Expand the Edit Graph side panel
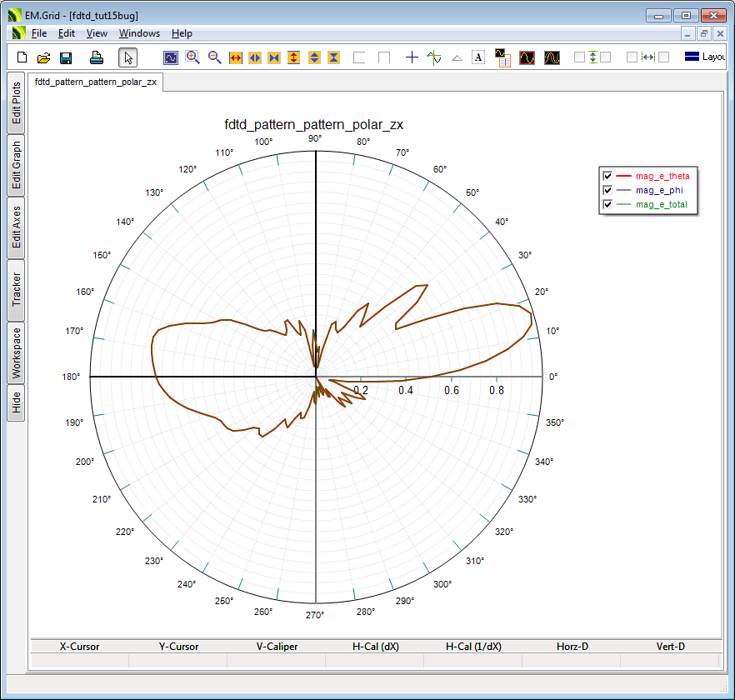The image size is (735, 700). coord(16,165)
